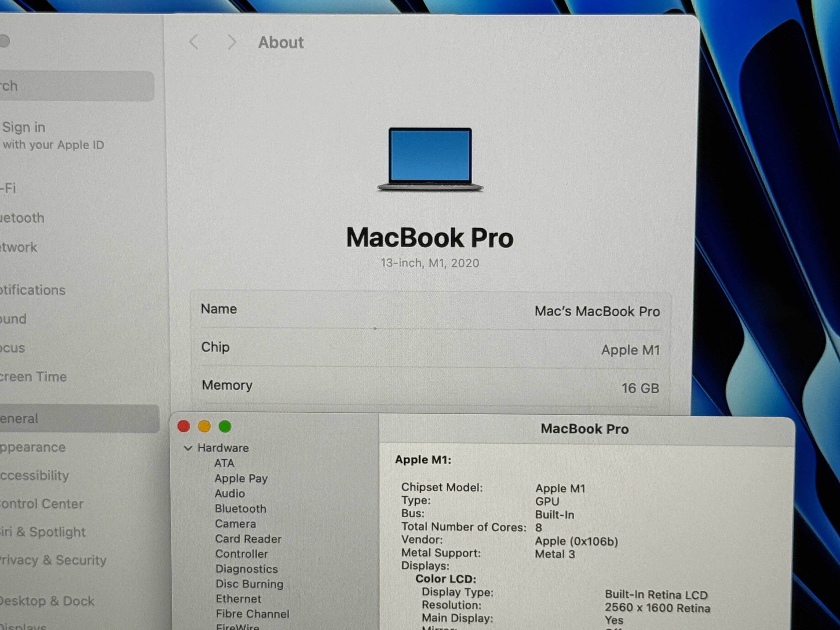Image resolution: width=840 pixels, height=630 pixels.
Task: Click the Apple M1: section heading
Action: tap(423, 460)
